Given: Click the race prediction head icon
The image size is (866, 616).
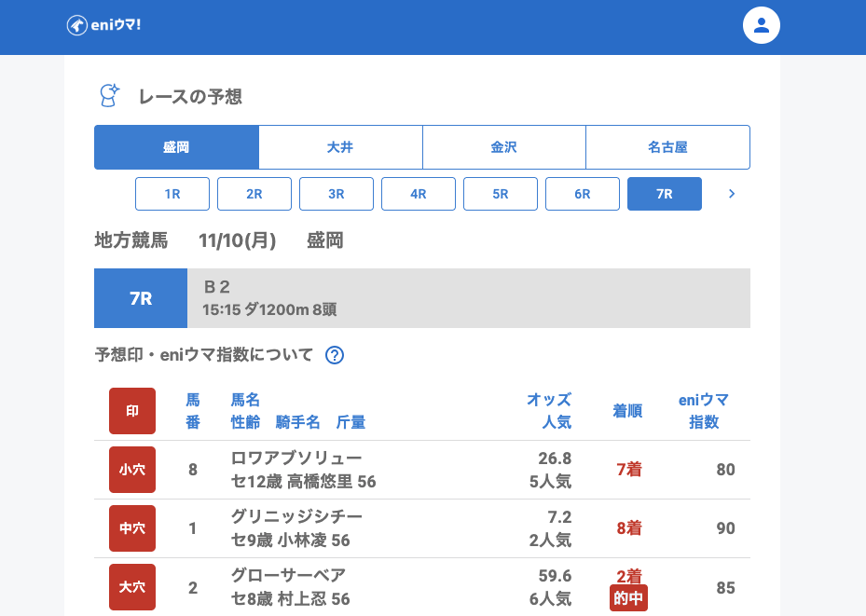Looking at the screenshot, I should tap(109, 96).
